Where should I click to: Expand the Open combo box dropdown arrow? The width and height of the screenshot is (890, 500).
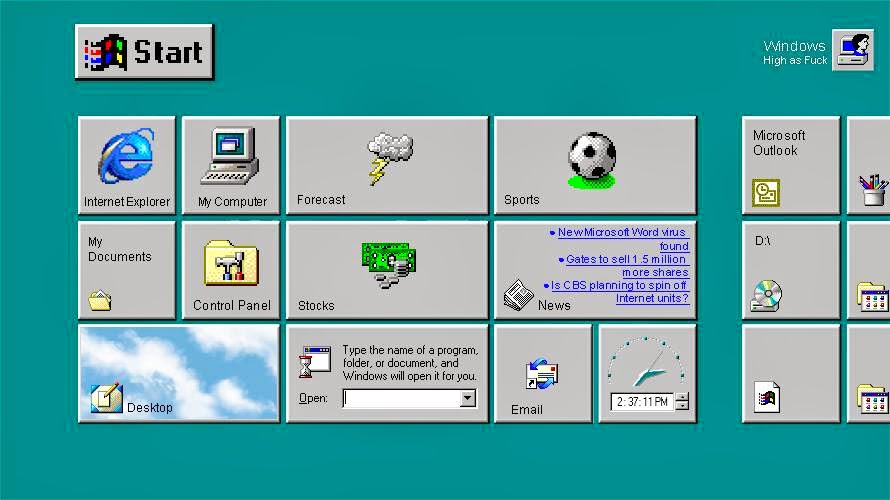(468, 398)
